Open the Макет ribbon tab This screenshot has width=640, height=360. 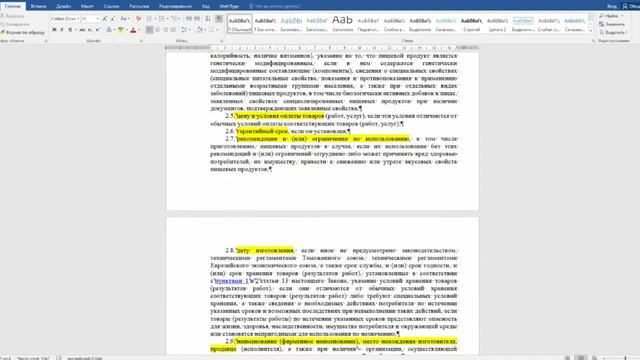point(87,6)
